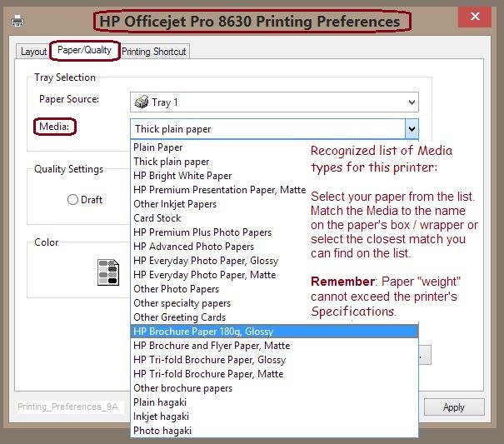Select Other brochure papers
This screenshot has height=444, width=504.
pyautogui.click(x=275, y=388)
